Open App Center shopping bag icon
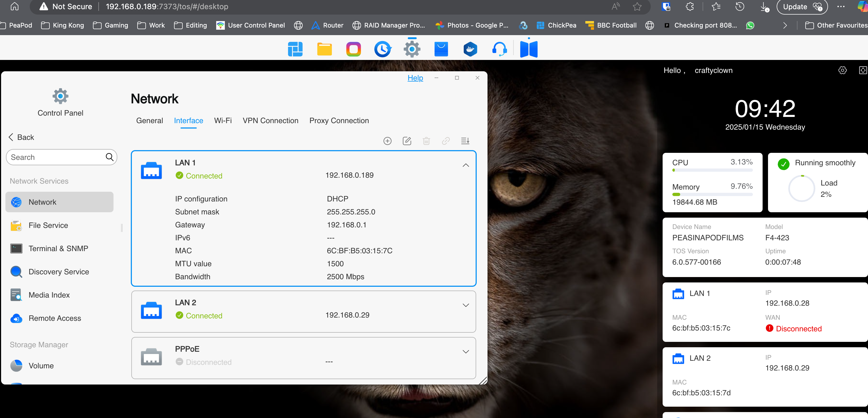Image resolution: width=868 pixels, height=418 pixels. pyautogui.click(x=441, y=49)
